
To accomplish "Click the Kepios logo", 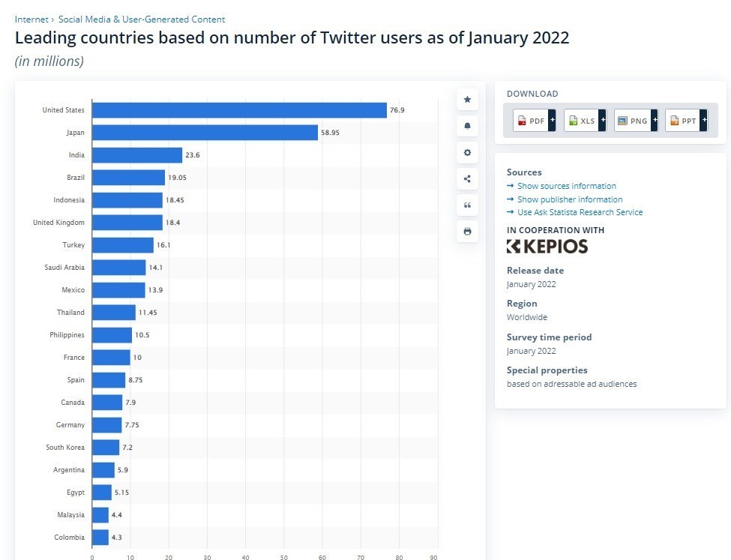I will (547, 247).
